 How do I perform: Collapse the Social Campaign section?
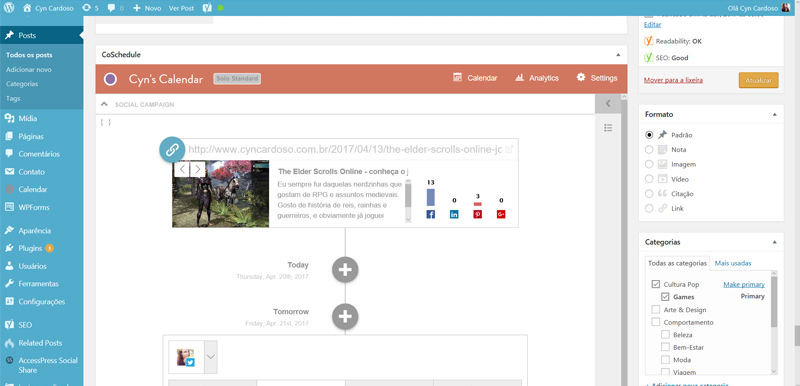click(x=105, y=104)
